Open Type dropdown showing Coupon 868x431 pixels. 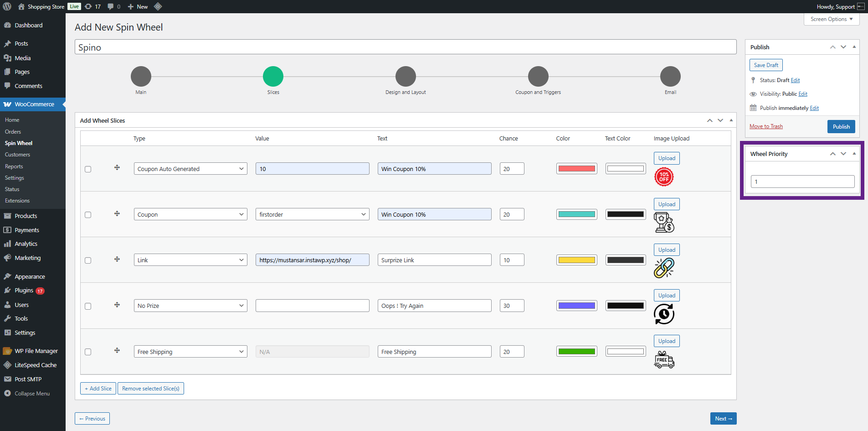(190, 214)
